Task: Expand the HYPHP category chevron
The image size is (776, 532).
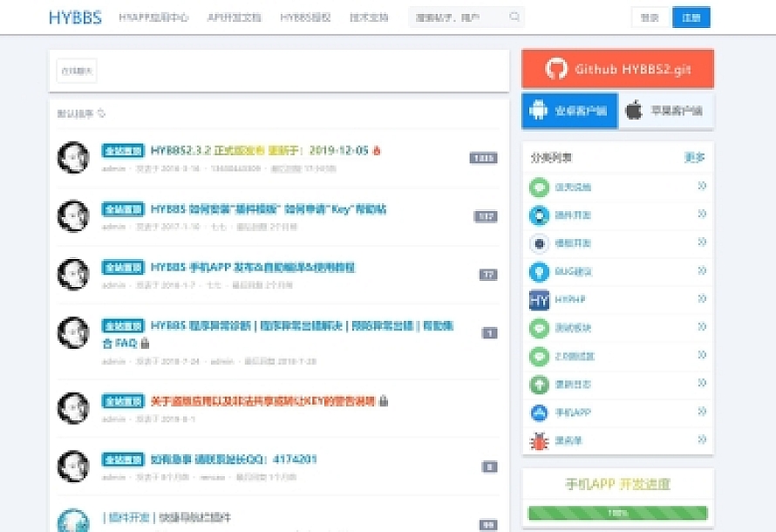Action: tap(702, 299)
